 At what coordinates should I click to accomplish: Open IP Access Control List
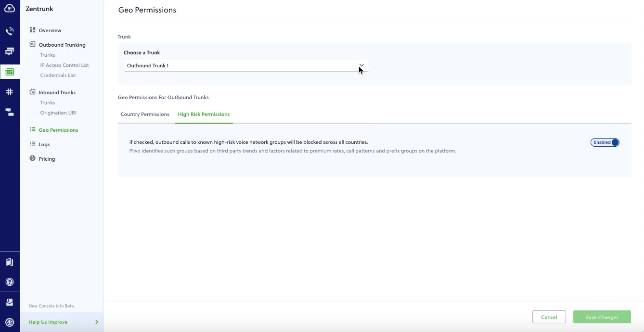pyautogui.click(x=64, y=65)
